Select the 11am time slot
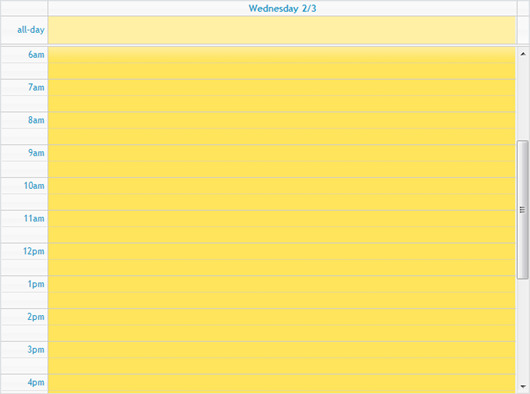The image size is (530, 394). (x=282, y=219)
